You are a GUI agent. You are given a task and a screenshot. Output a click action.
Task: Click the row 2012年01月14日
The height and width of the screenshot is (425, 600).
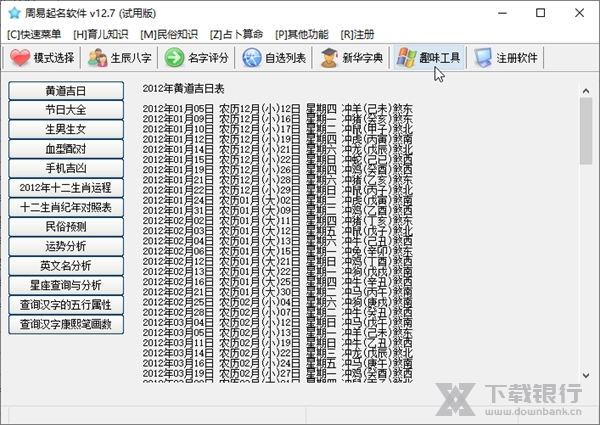[x=278, y=150]
